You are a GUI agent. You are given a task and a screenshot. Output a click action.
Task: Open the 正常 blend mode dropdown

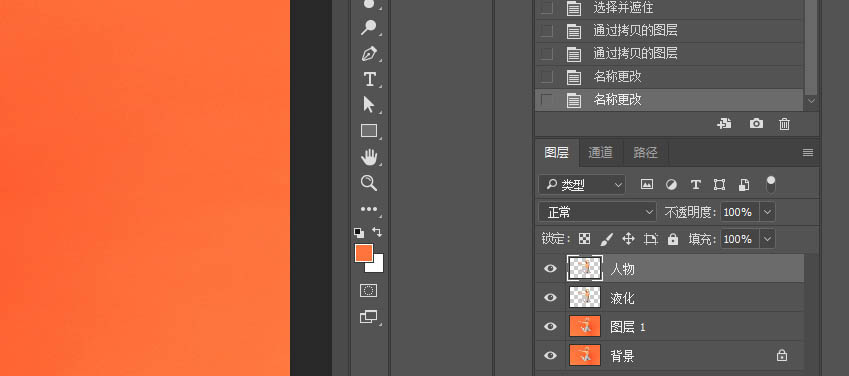(x=597, y=212)
